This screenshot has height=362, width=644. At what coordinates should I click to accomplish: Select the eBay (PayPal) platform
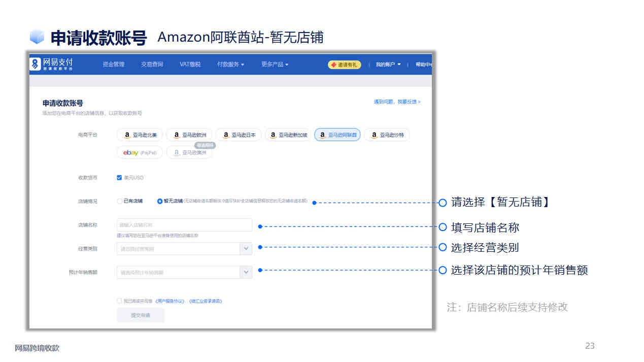[x=140, y=152]
